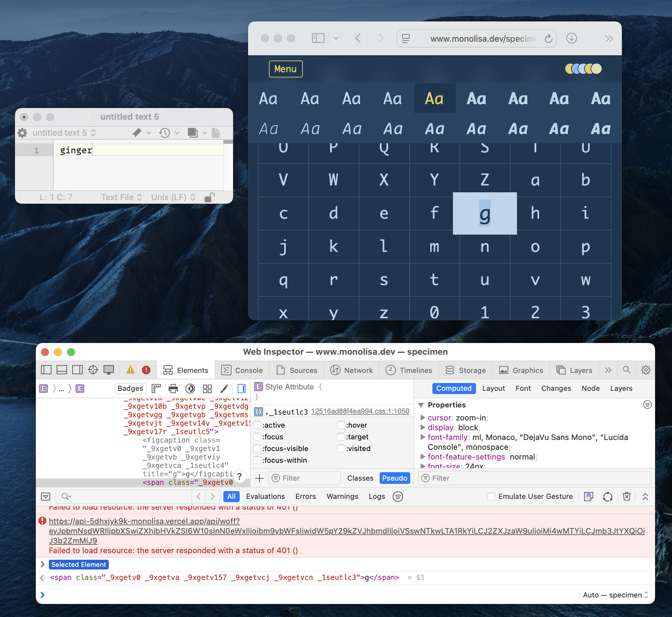This screenshot has height=617, width=672.
Task: Select highlighted yellow Aa weight
Action: tap(435, 99)
